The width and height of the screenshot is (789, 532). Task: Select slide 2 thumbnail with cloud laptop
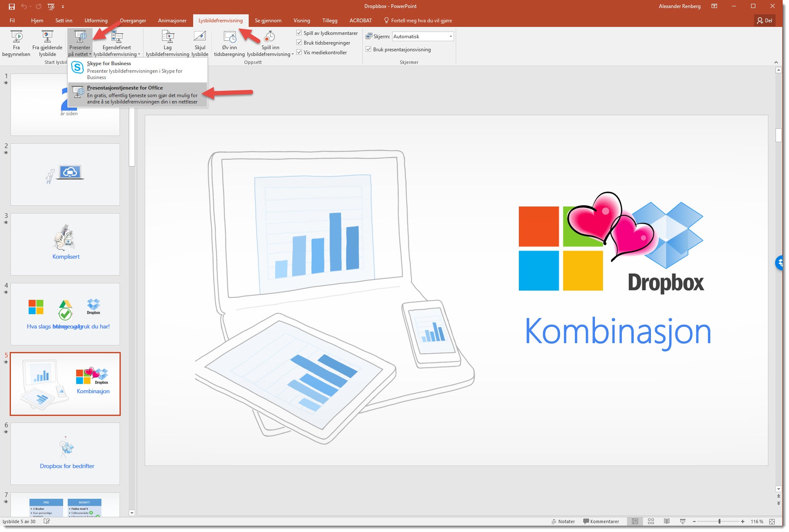pyautogui.click(x=65, y=174)
